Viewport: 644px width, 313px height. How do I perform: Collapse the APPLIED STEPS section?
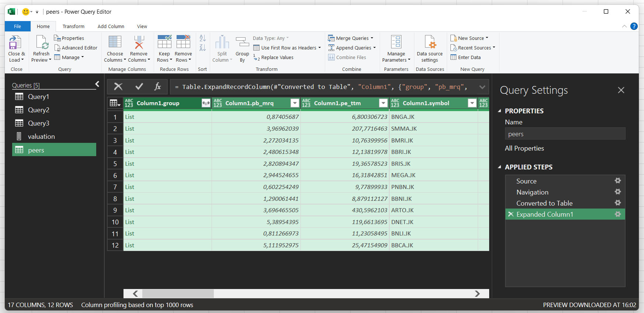pyautogui.click(x=499, y=167)
